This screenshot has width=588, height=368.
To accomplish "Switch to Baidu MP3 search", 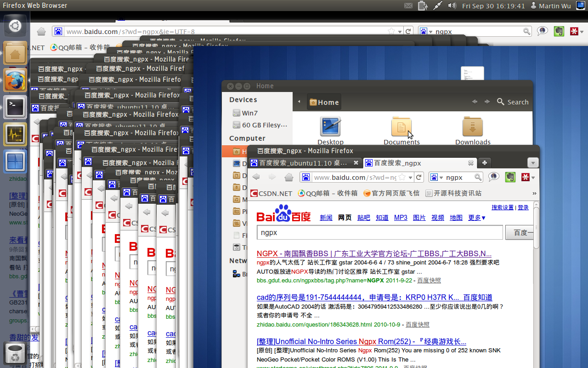I will click(x=401, y=218).
